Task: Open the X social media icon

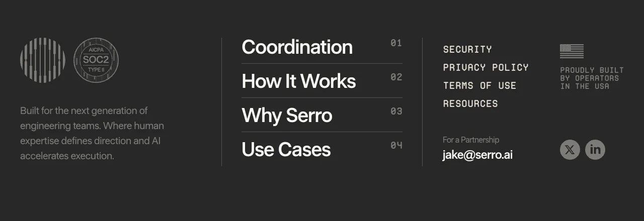Action: point(570,150)
